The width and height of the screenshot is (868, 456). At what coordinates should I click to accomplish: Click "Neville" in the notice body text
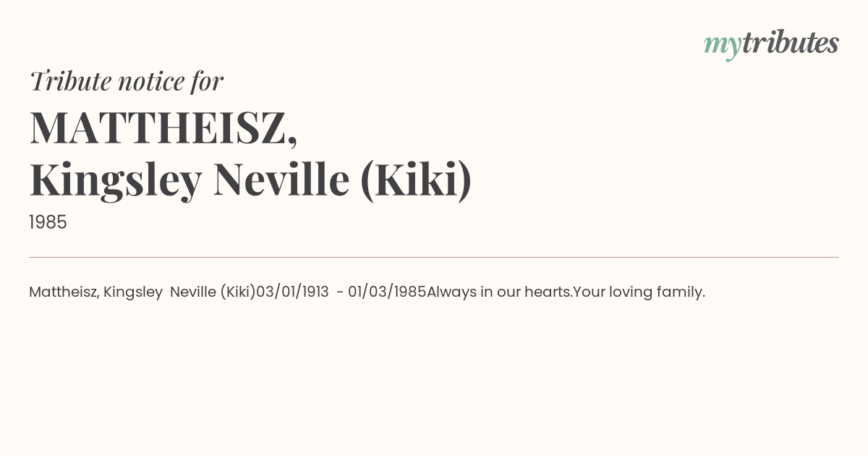192,292
